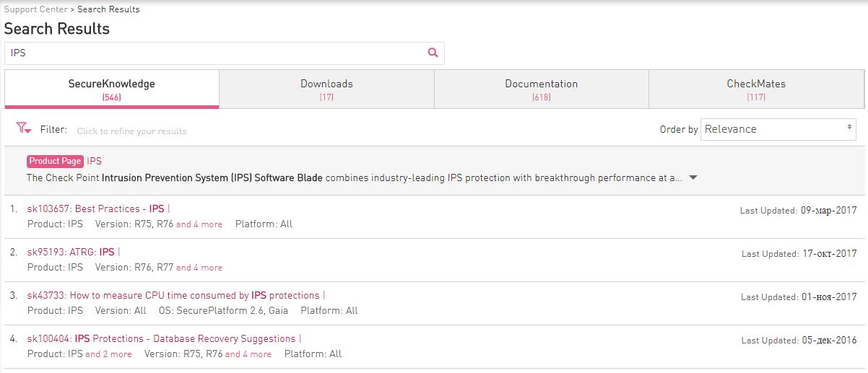Expand 'and 4 more' versions for sk103657
The height and width of the screenshot is (373, 868).
199,224
